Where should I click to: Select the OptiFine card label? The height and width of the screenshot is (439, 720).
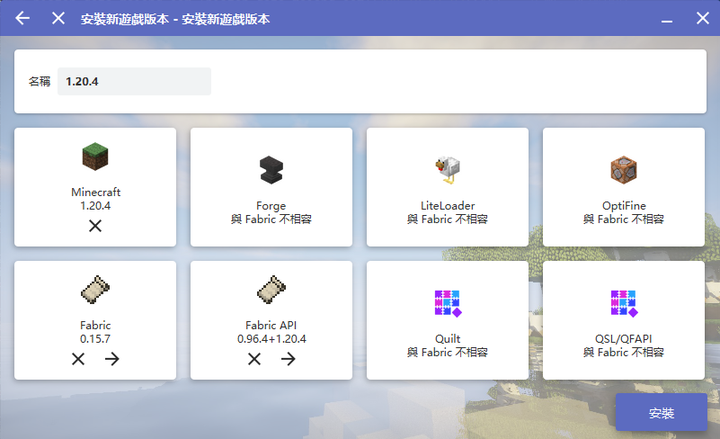coord(624,205)
